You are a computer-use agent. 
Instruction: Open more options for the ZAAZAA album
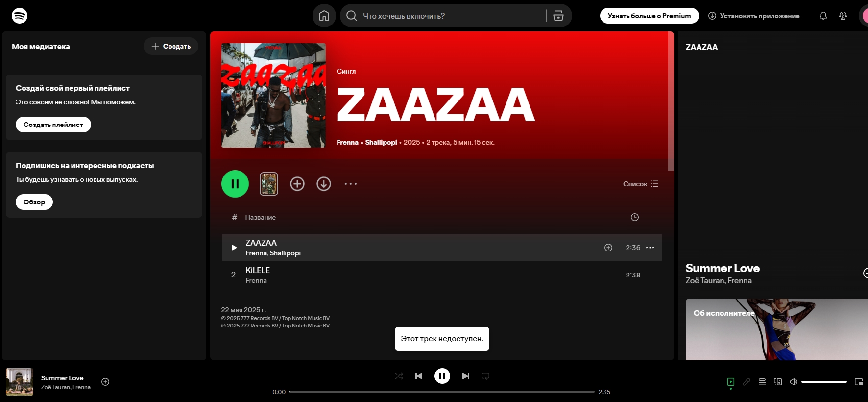351,184
